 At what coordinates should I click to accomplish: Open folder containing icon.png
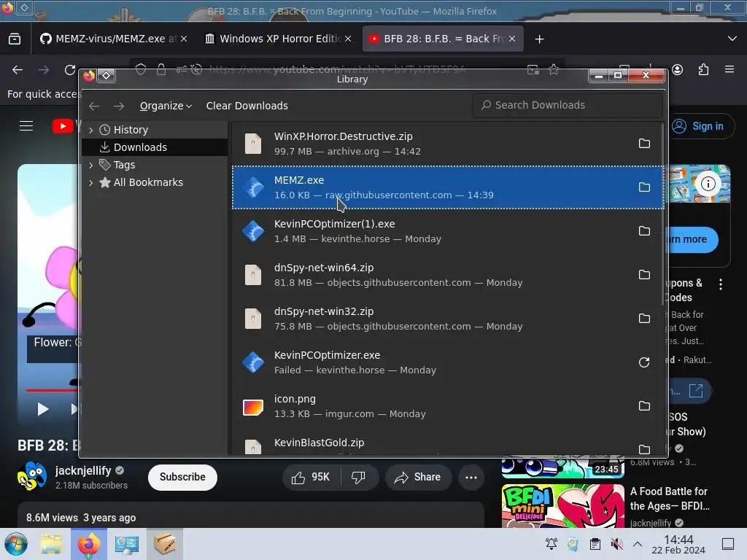(x=644, y=405)
